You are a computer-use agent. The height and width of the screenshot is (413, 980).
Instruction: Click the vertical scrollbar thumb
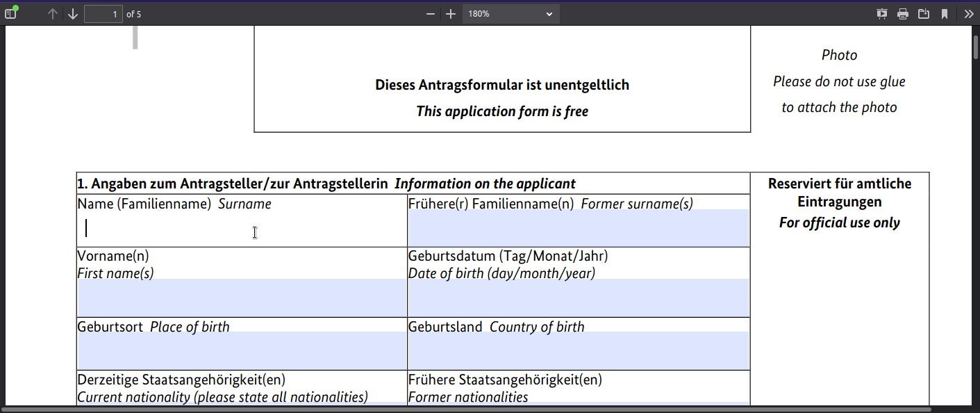975,49
